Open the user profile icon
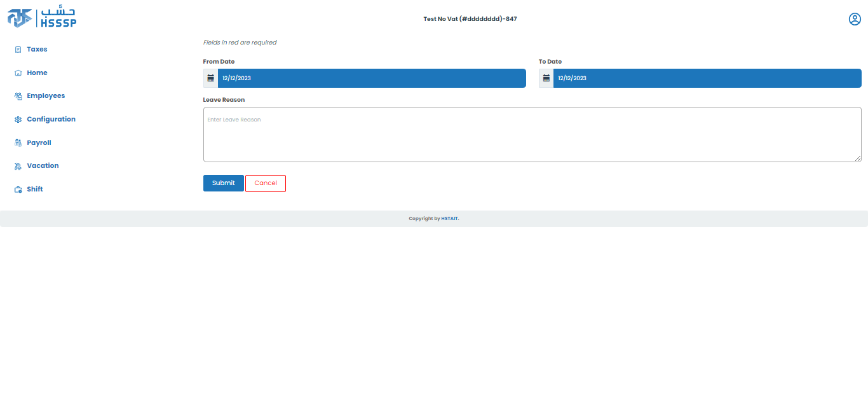The width and height of the screenshot is (868, 402). (x=855, y=19)
